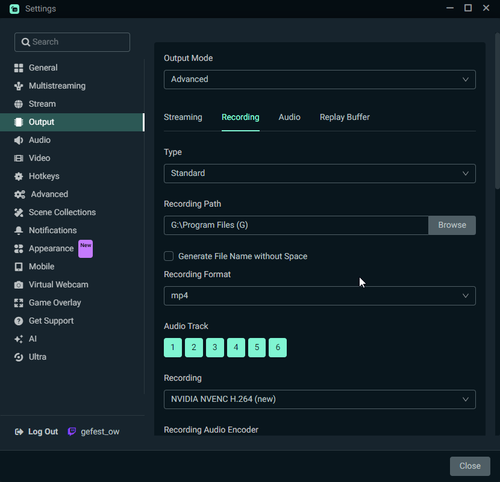The height and width of the screenshot is (482, 500).
Task: Open the Hotkeys settings label
Action: 44,176
